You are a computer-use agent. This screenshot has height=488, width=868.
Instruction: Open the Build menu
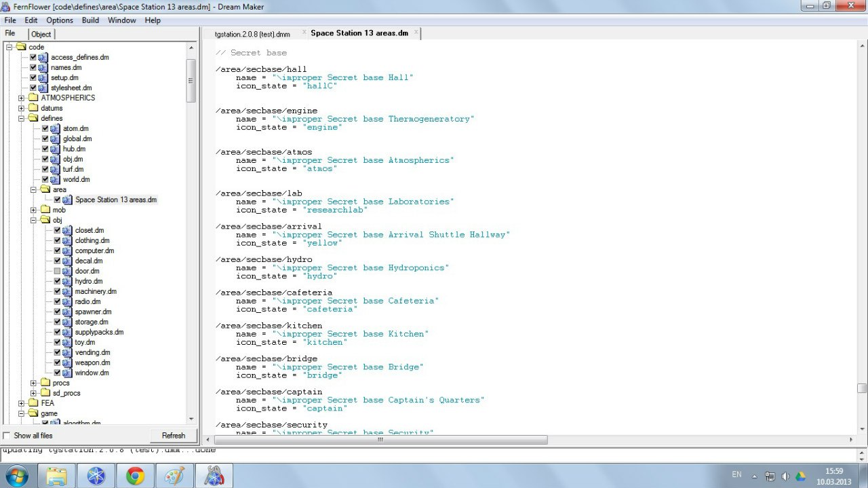[90, 20]
